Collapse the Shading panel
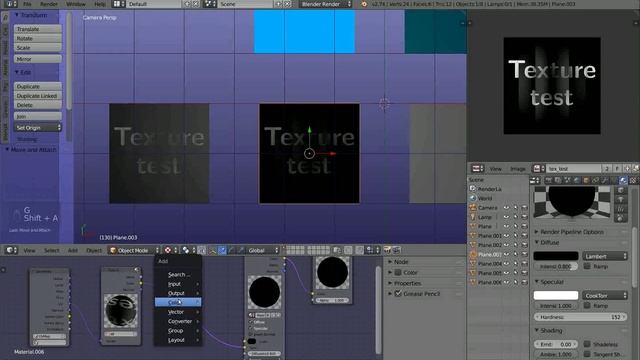The height and width of the screenshot is (360, 640). click(x=537, y=330)
